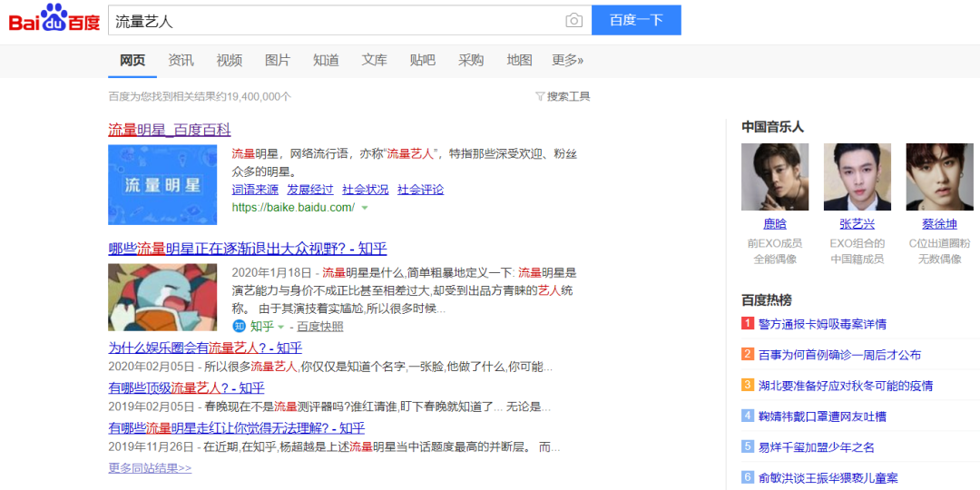
Task: Go to the 贴吧 tab
Action: click(423, 61)
